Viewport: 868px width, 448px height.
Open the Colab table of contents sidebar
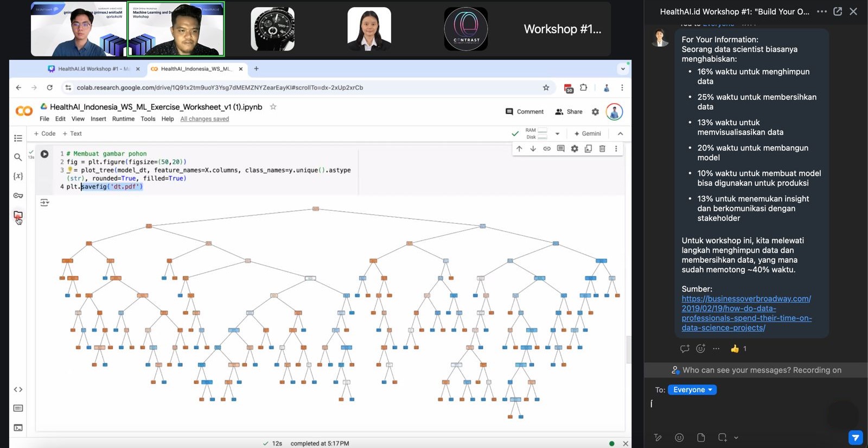click(18, 138)
